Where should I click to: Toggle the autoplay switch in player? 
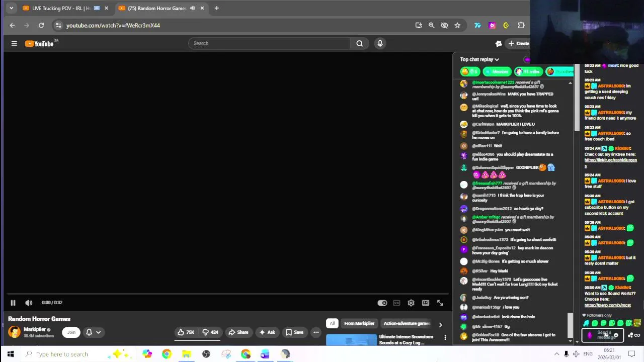(x=382, y=303)
